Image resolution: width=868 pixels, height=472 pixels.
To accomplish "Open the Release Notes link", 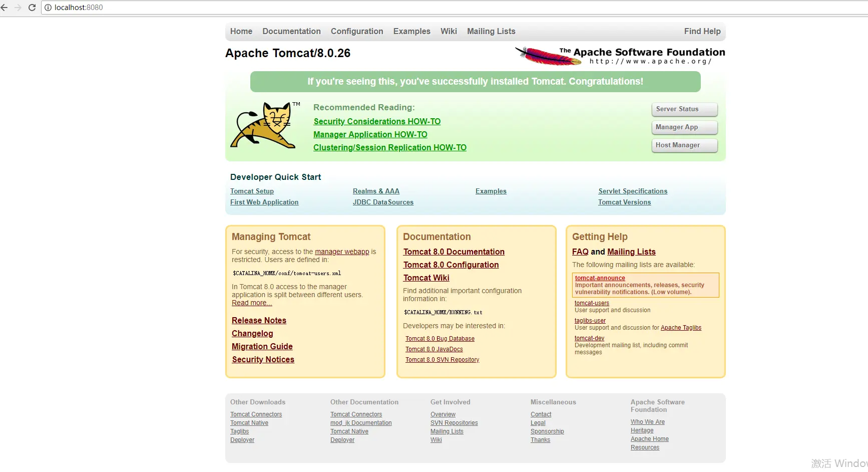I will tap(259, 320).
